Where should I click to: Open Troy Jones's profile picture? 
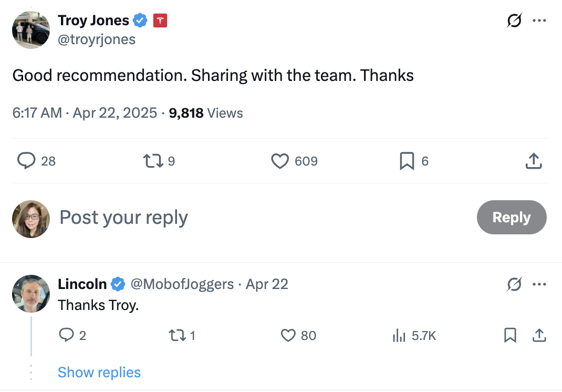pyautogui.click(x=31, y=30)
